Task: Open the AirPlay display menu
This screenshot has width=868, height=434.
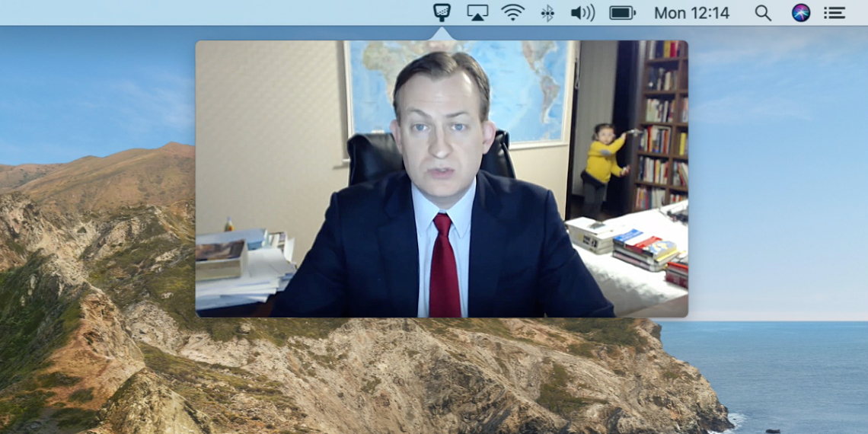Action: tap(477, 13)
